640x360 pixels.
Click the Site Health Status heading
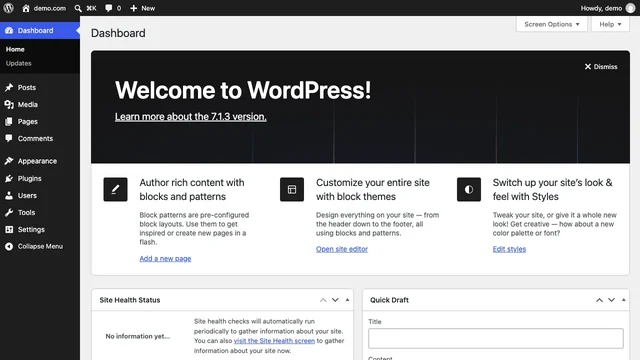click(130, 300)
